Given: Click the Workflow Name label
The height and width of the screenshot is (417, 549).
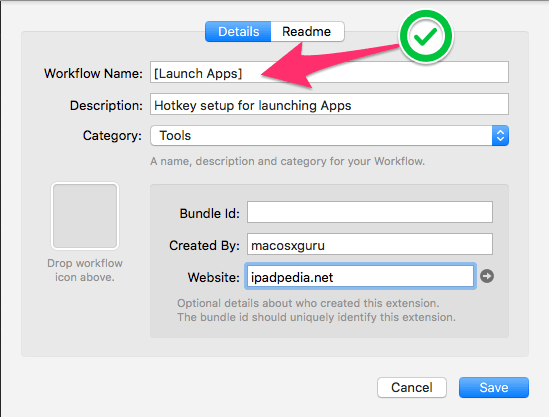Looking at the screenshot, I should (x=93, y=74).
